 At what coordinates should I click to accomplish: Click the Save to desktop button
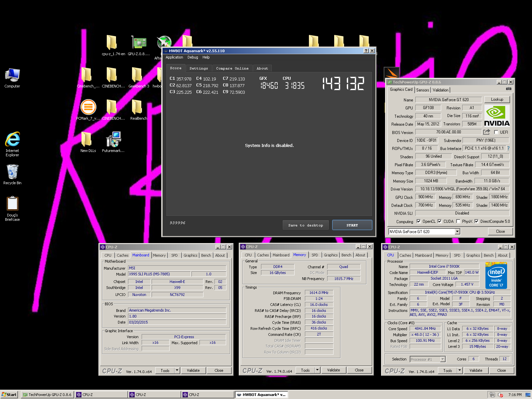[306, 225]
